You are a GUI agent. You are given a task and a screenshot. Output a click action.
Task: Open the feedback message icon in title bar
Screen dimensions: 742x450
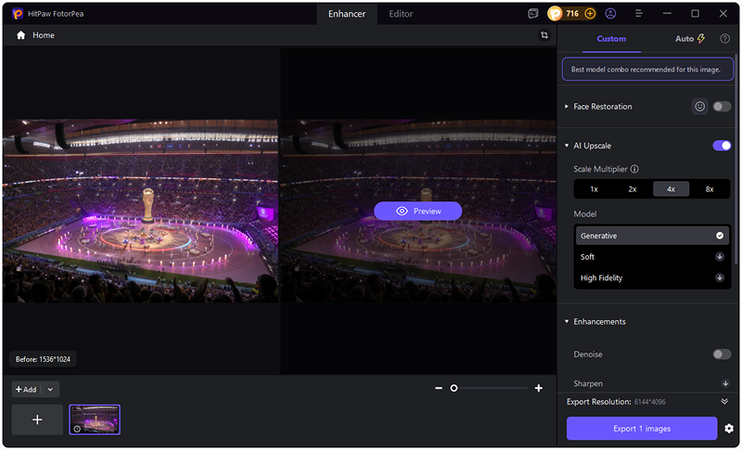click(533, 14)
